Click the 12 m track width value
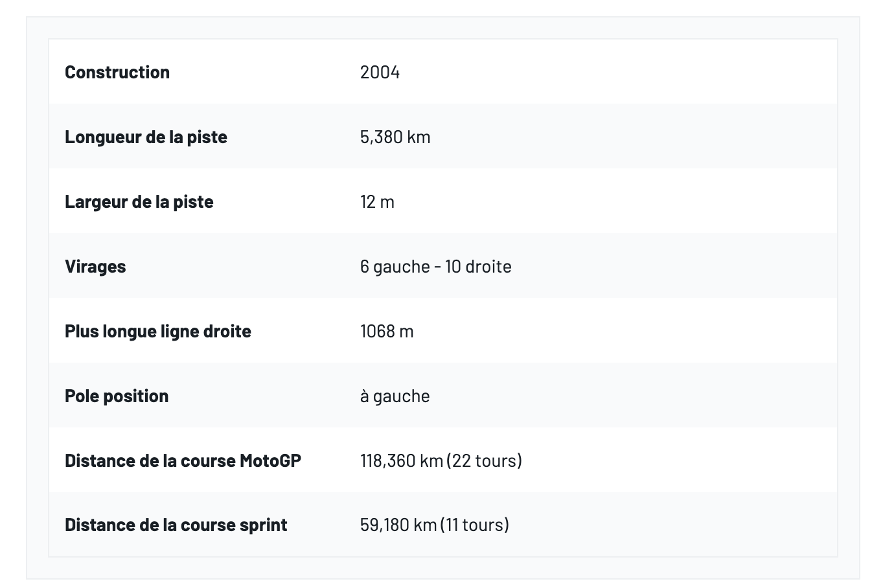The width and height of the screenshot is (872, 588). click(377, 201)
